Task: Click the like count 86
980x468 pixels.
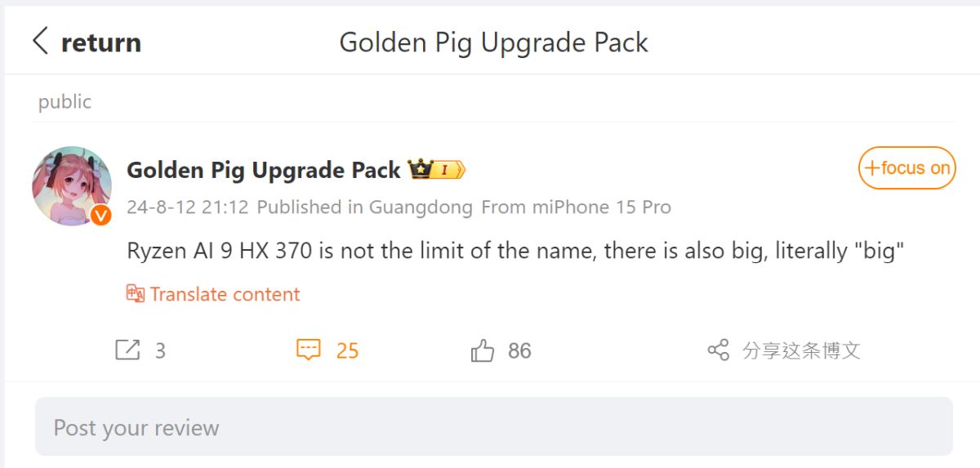Action: (x=519, y=350)
